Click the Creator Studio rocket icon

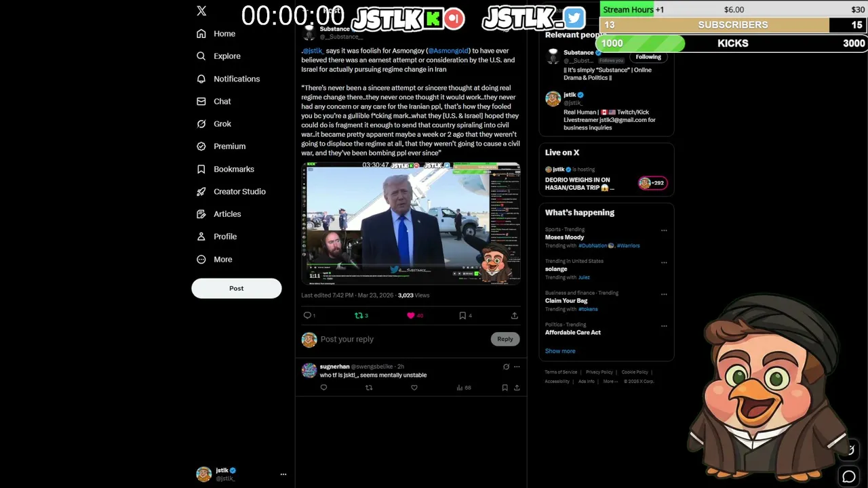tap(201, 192)
